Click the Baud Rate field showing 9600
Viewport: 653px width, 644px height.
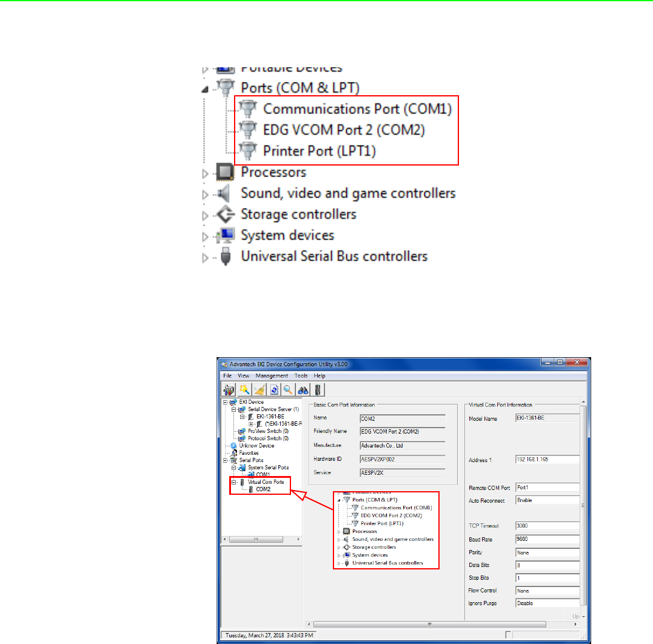point(548,539)
